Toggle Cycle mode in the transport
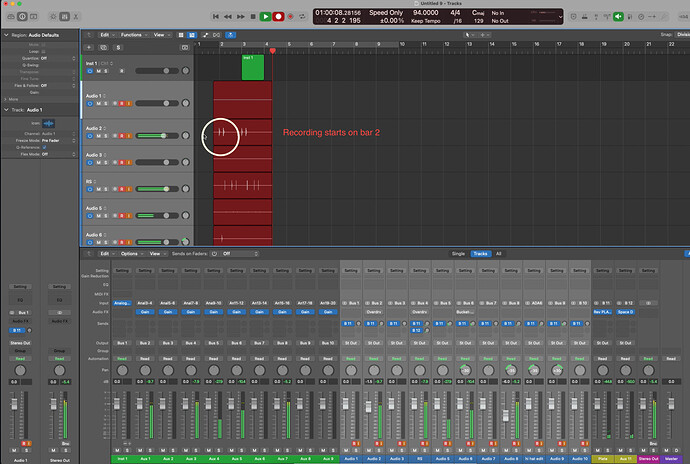Image resolution: width=690 pixels, height=464 pixels. pyautogui.click(x=302, y=16)
